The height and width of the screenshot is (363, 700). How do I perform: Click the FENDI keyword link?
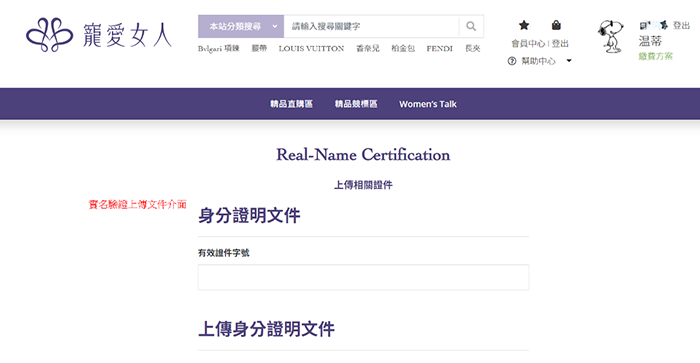(439, 48)
